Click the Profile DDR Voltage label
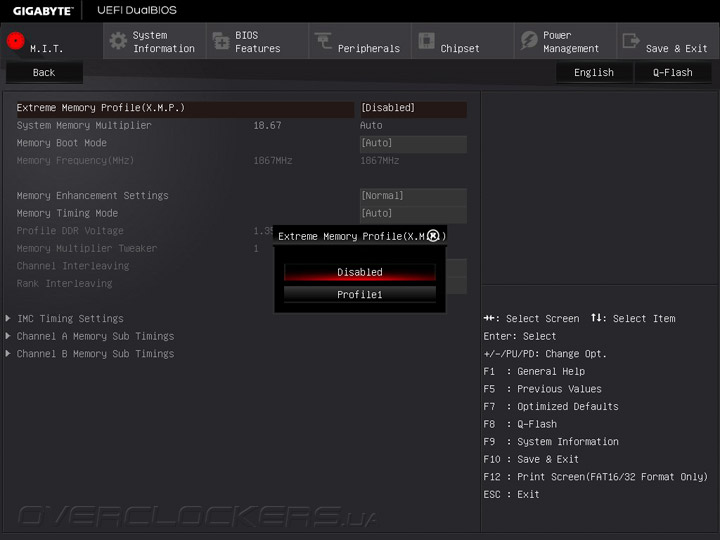The width and height of the screenshot is (720, 540). 70,231
